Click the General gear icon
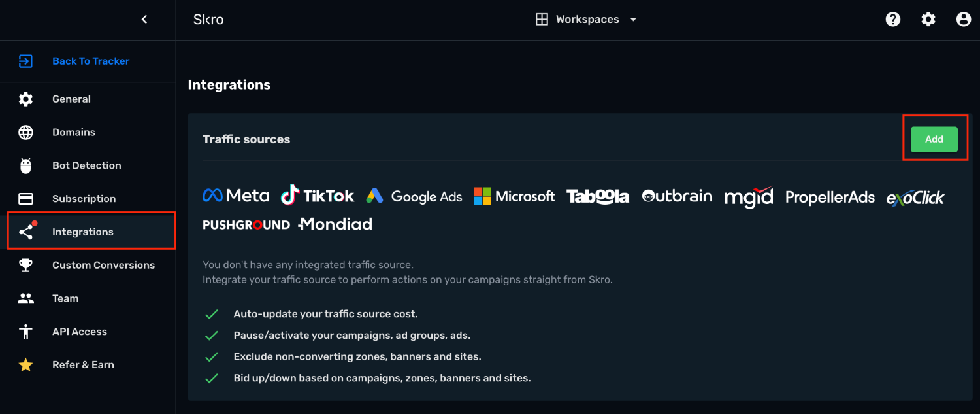 pyautogui.click(x=25, y=99)
